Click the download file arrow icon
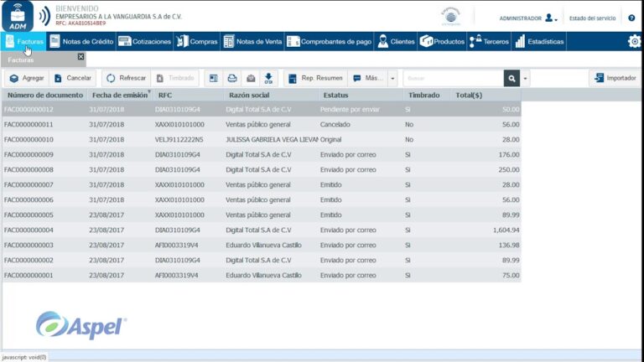 coord(268,78)
